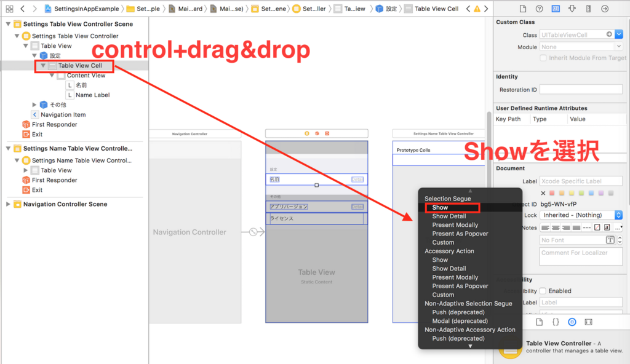Open the File inspector
630x364 pixels.
(x=523, y=9)
